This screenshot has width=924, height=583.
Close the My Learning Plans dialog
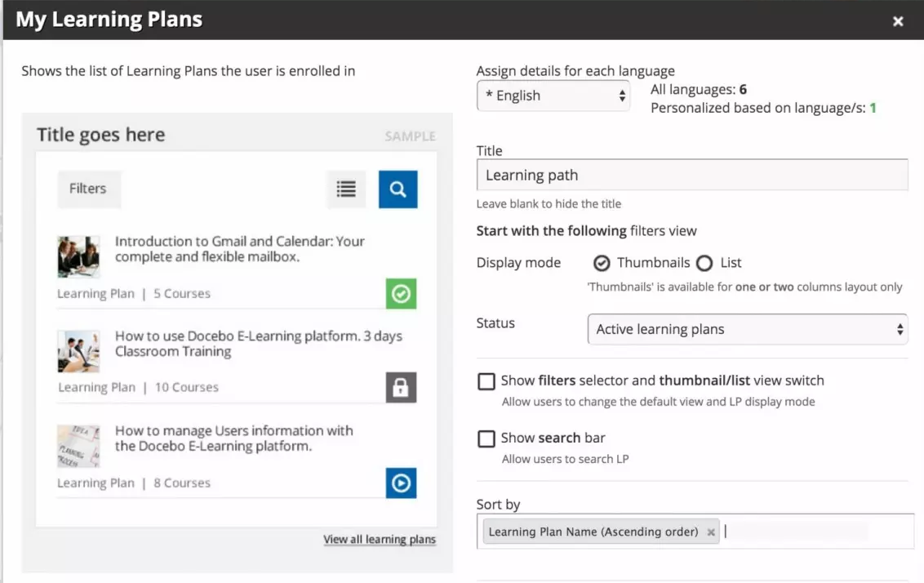[898, 21]
